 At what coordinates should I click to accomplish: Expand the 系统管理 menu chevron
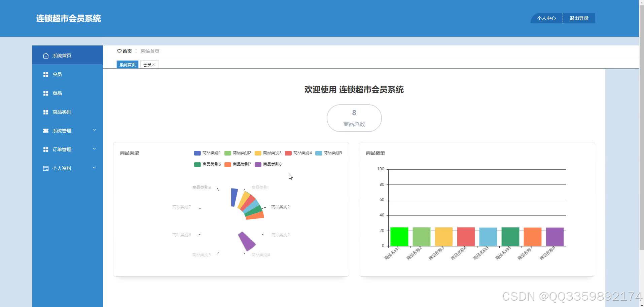(94, 130)
